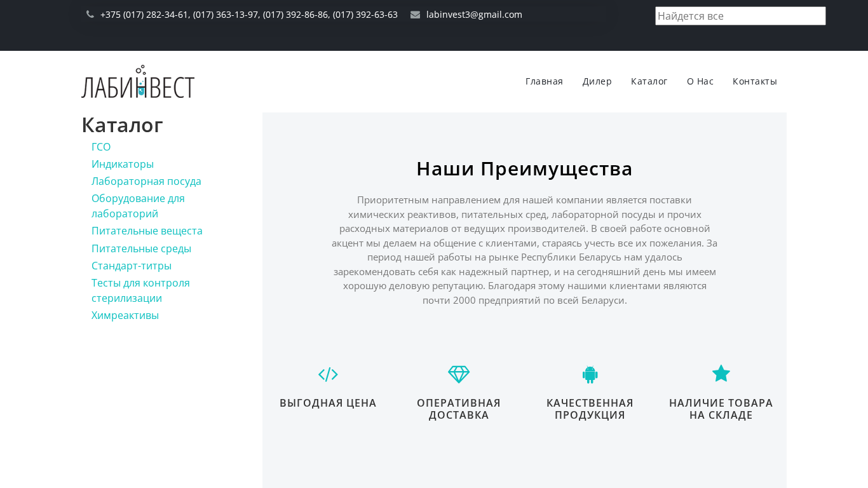This screenshot has height=488, width=868.
Task: Click the Выгодная цена label
Action: (328, 403)
